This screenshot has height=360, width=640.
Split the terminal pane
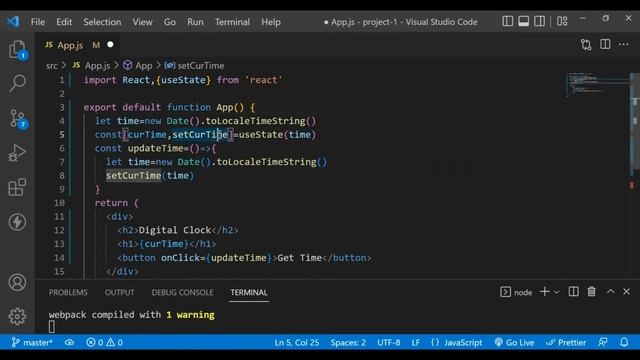(573, 292)
